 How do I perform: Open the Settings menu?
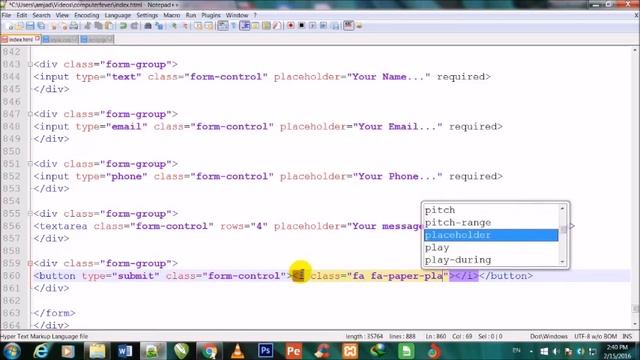coord(147,15)
